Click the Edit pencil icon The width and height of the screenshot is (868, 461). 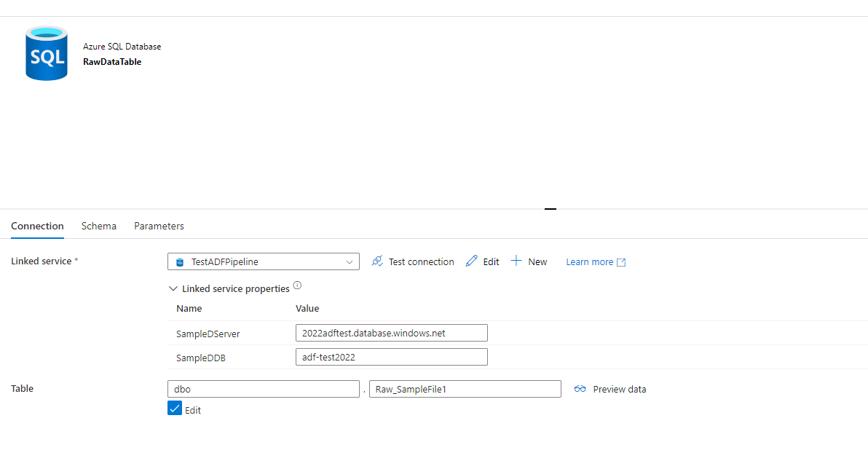[472, 261]
